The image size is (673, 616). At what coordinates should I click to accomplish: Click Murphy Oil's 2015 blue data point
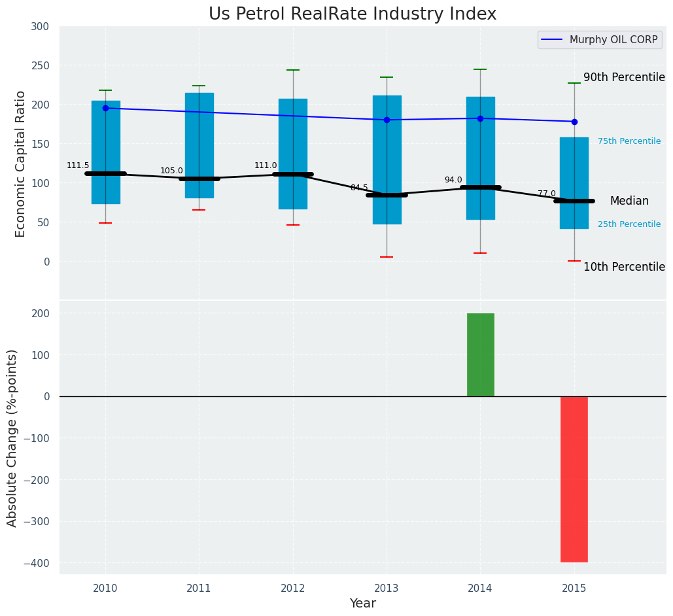point(574,122)
